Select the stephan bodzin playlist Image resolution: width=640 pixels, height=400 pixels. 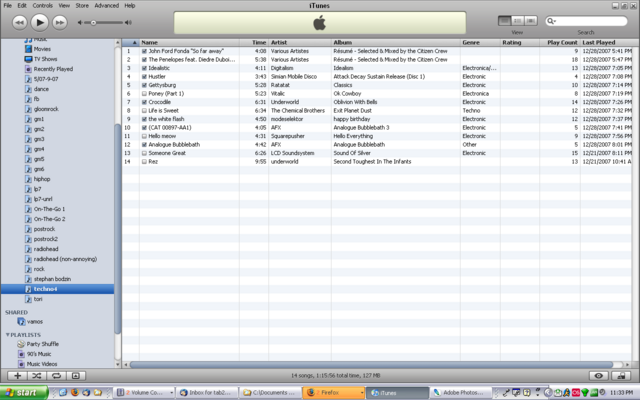[52, 279]
